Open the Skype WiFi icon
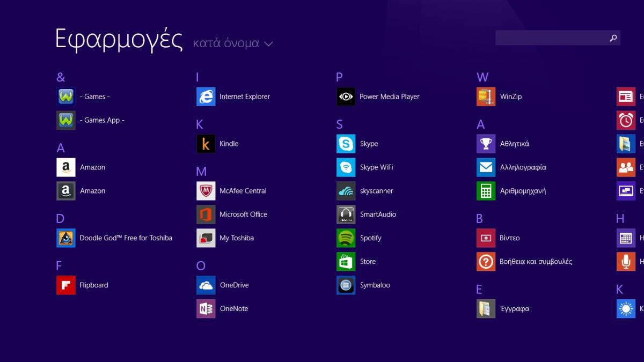644x362 pixels. tap(346, 167)
